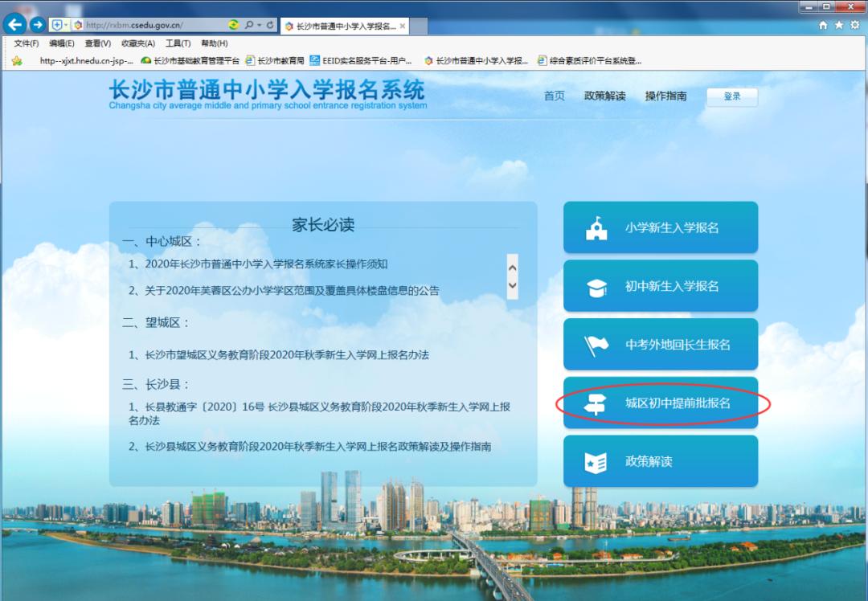This screenshot has width=868, height=601.
Task: Refresh the current webpage
Action: 268,24
